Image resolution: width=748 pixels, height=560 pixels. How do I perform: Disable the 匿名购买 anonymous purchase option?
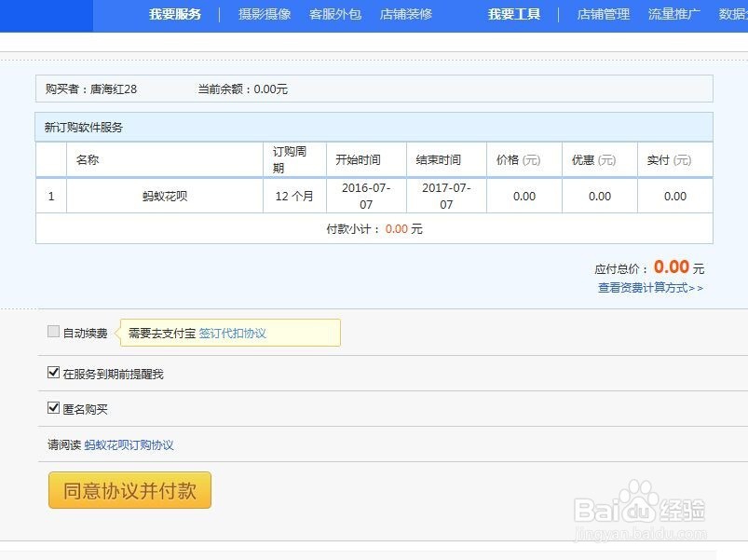(53, 408)
